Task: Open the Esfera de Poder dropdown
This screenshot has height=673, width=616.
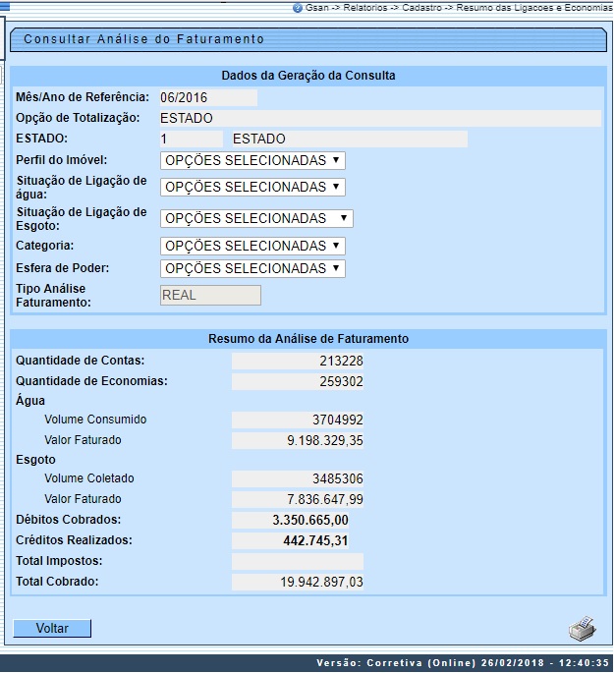Action: 252,268
